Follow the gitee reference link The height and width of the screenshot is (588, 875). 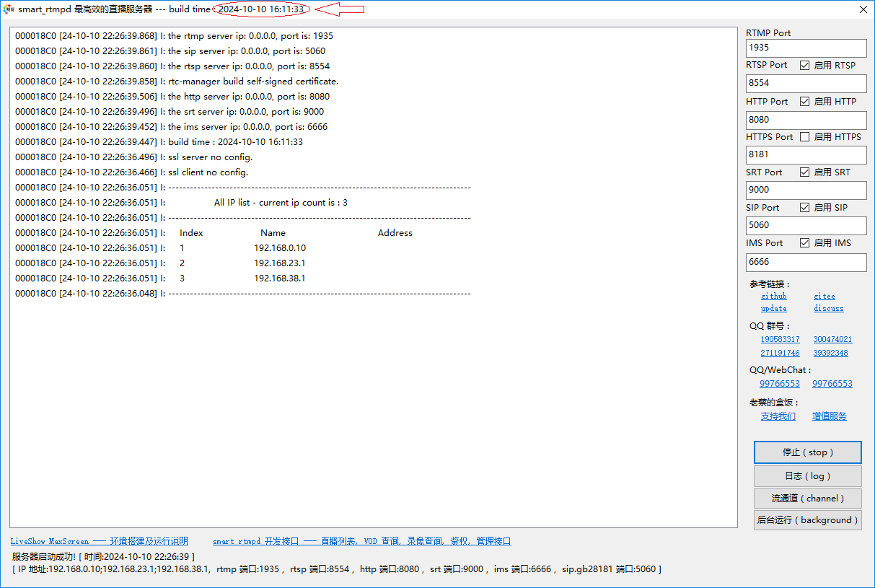coord(824,297)
